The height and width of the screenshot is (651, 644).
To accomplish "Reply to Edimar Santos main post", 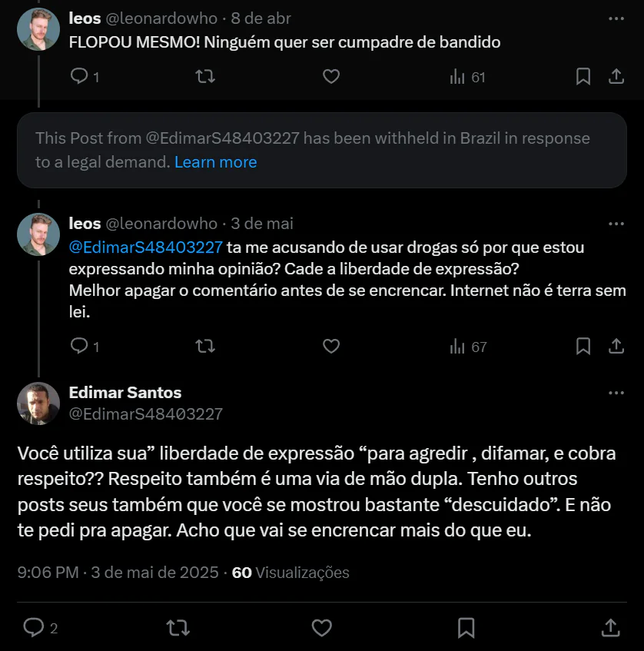I will pos(34,628).
